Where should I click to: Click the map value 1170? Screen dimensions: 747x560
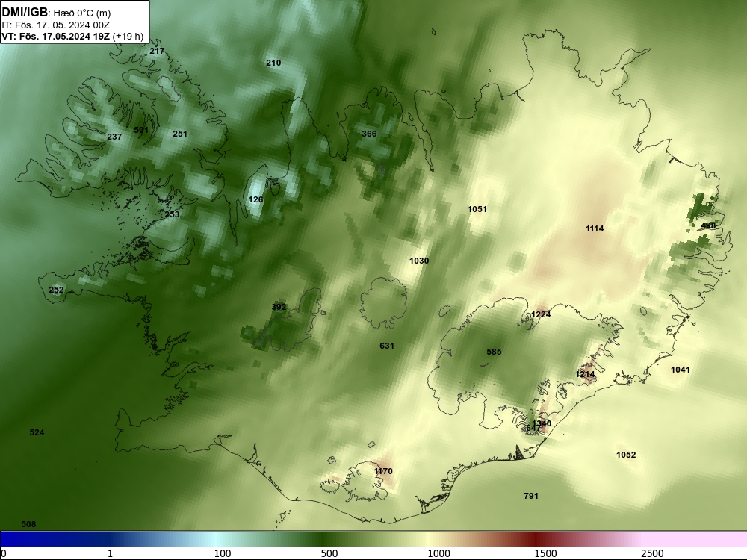pos(383,471)
